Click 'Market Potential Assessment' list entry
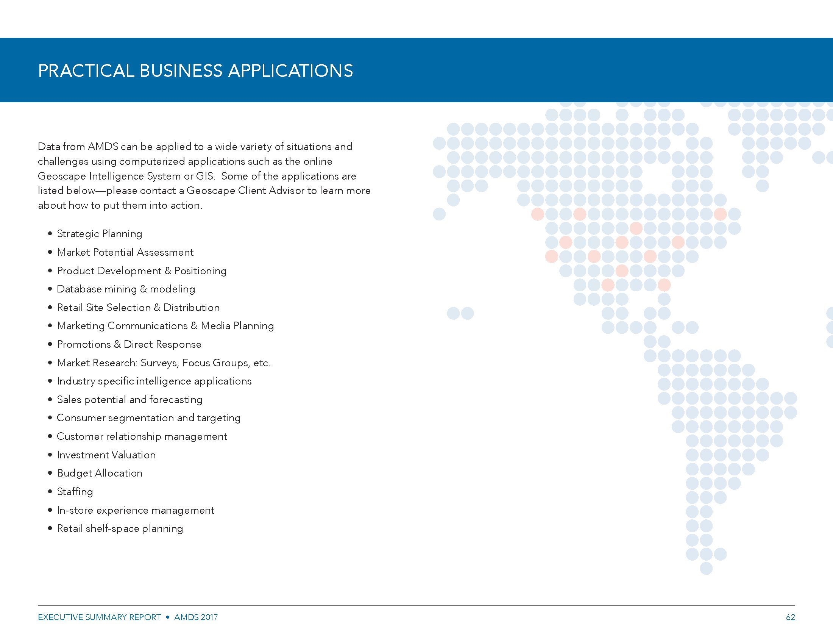The width and height of the screenshot is (833, 644). 125,252
